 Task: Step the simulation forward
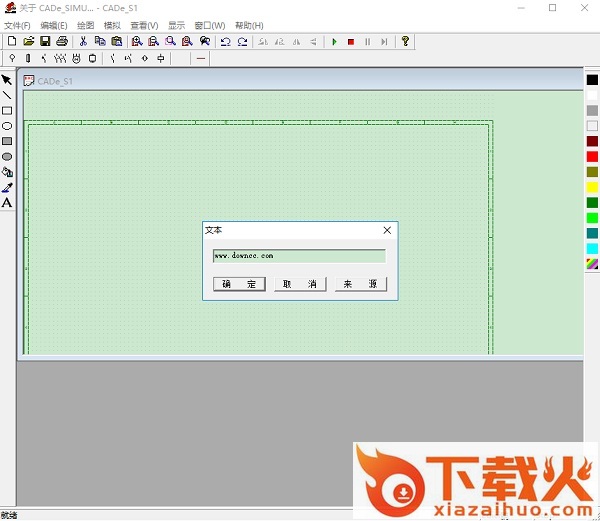tap(384, 42)
